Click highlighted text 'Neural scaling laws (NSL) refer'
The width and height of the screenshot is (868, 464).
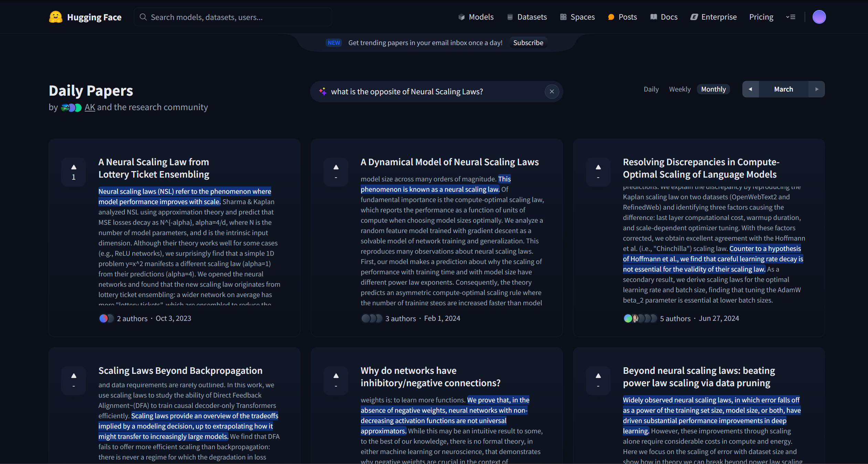coord(185,196)
